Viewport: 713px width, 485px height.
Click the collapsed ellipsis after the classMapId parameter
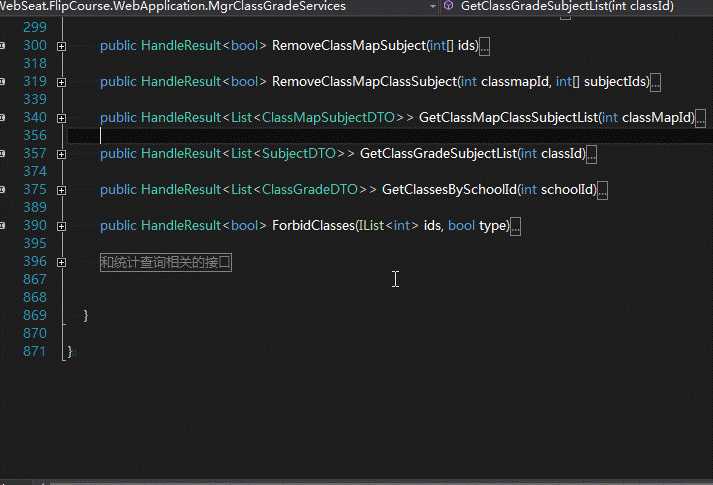click(700, 118)
